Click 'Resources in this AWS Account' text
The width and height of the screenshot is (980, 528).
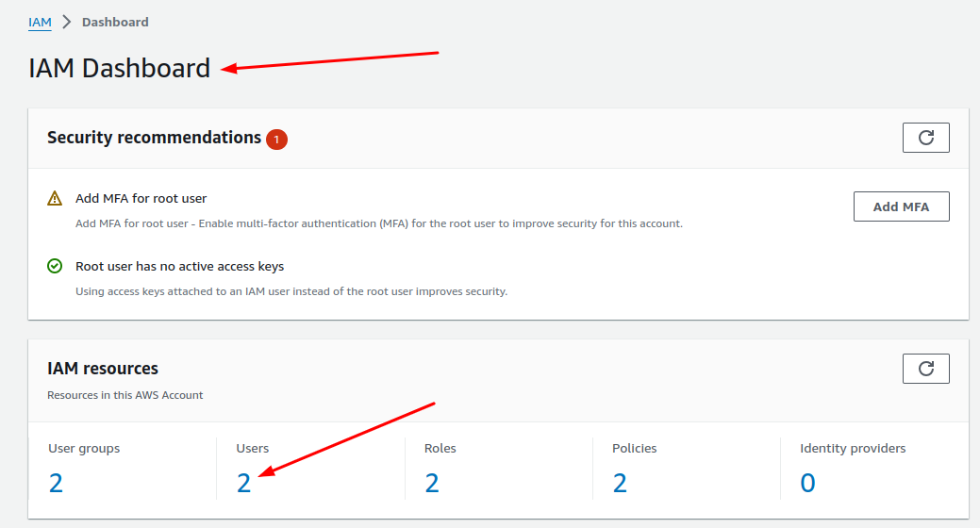click(125, 395)
